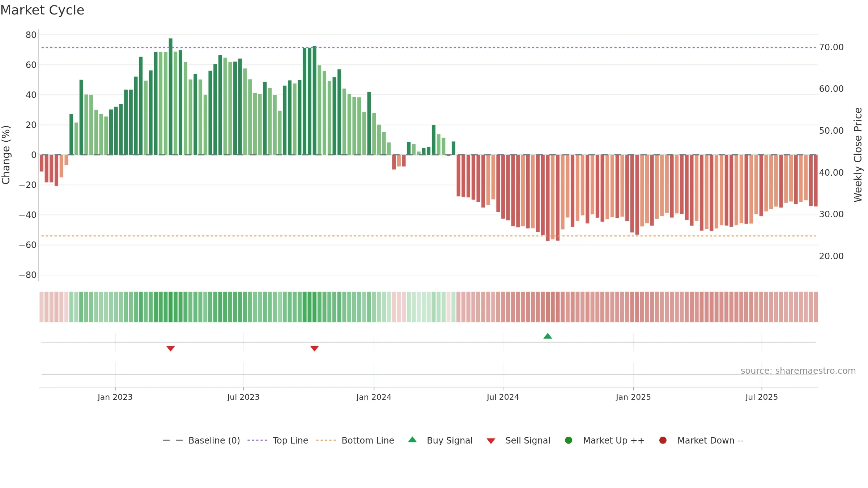Click the purple dotted Top Line legend sample
Image resolution: width=868 pixels, height=488 pixels.
[x=257, y=440]
